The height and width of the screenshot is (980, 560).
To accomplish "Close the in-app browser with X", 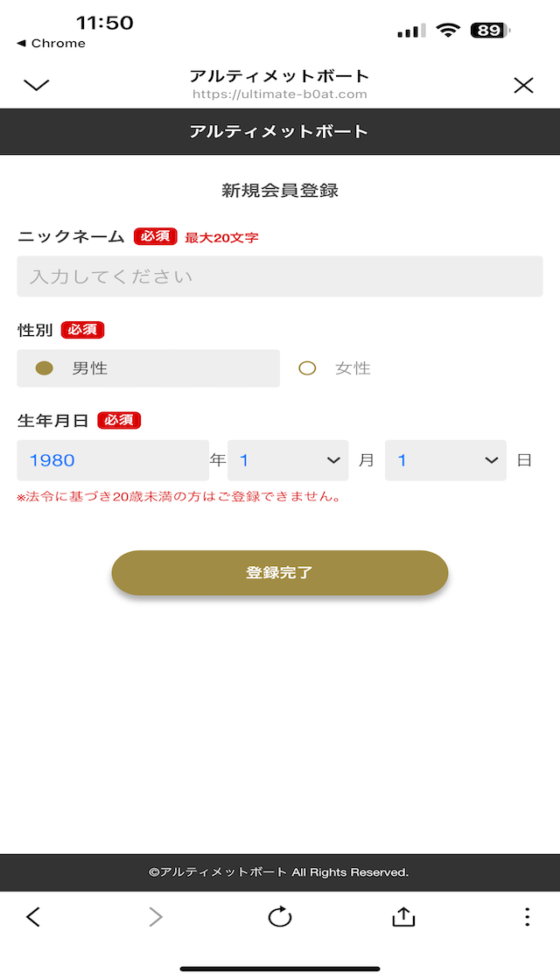I will (523, 85).
